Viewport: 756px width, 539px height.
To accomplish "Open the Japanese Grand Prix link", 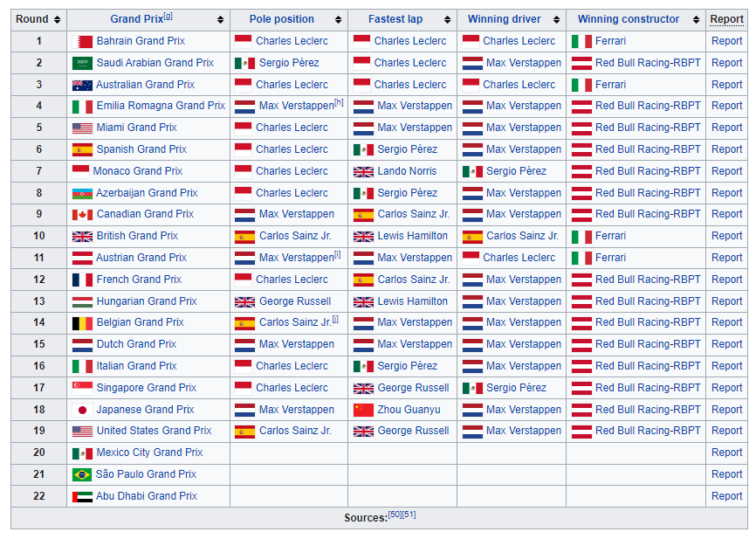I will pyautogui.click(x=145, y=410).
